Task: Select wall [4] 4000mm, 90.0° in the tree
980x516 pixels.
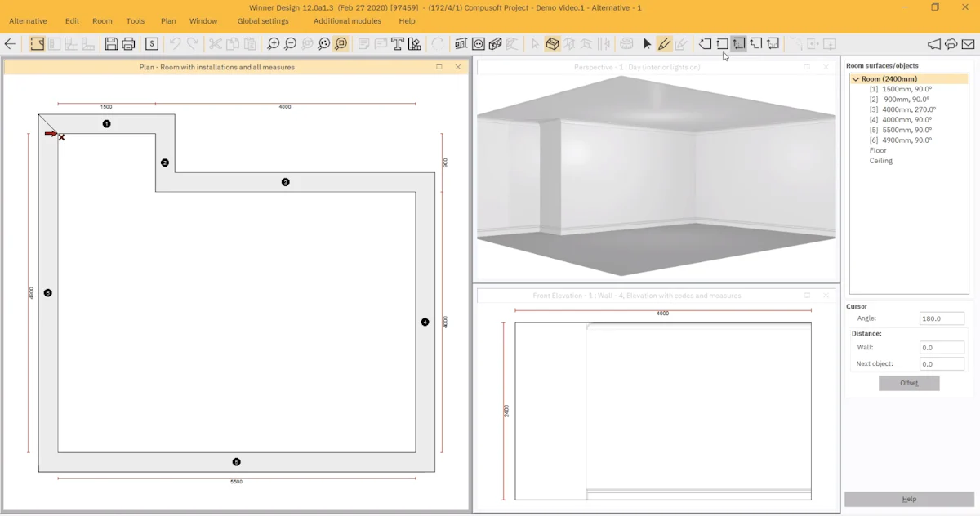Action: point(901,120)
